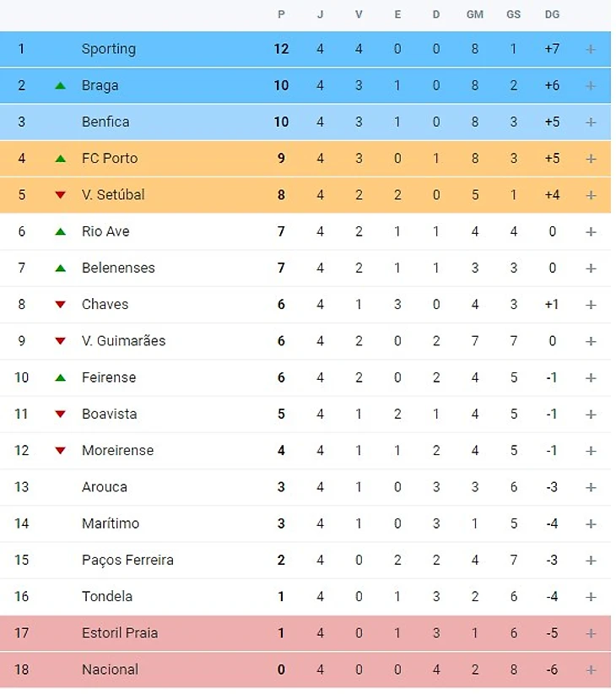Click red down arrow next to Moreirense
Screen dimensions: 616x694
[60, 451]
